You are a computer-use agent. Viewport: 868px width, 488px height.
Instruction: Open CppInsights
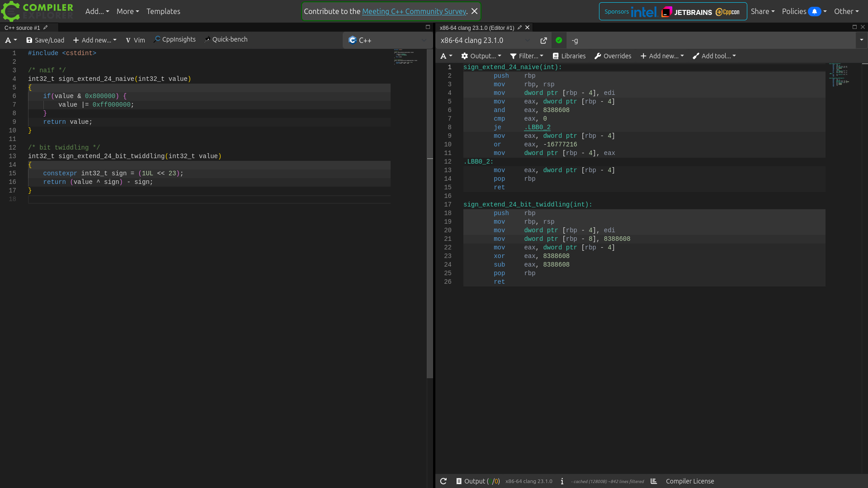175,39
